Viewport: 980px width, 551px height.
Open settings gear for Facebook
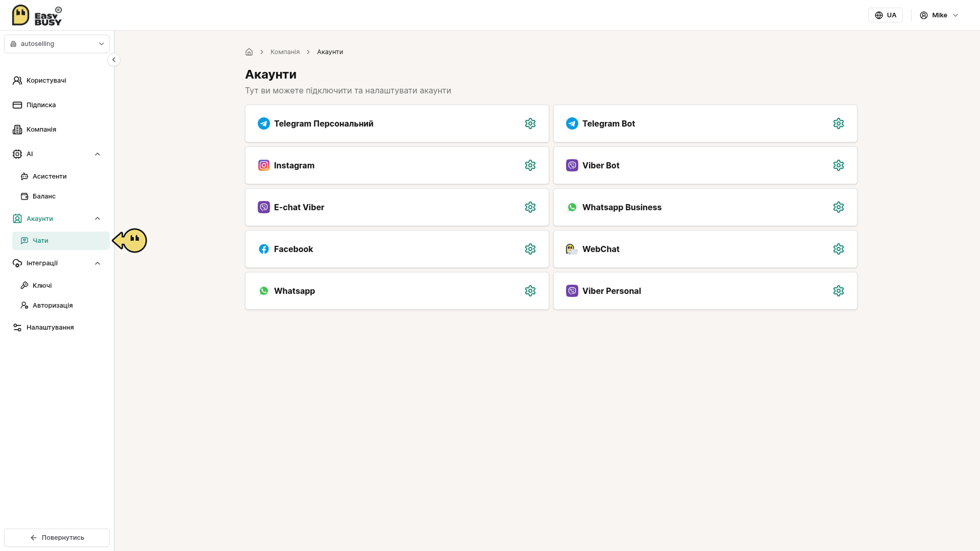click(x=530, y=249)
